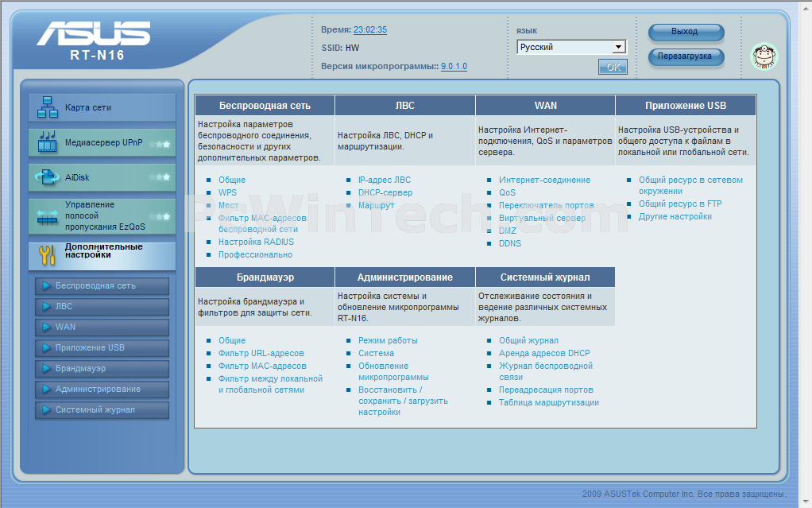The width and height of the screenshot is (812, 508).
Task: Open the Маршрут link
Action: pos(377,205)
